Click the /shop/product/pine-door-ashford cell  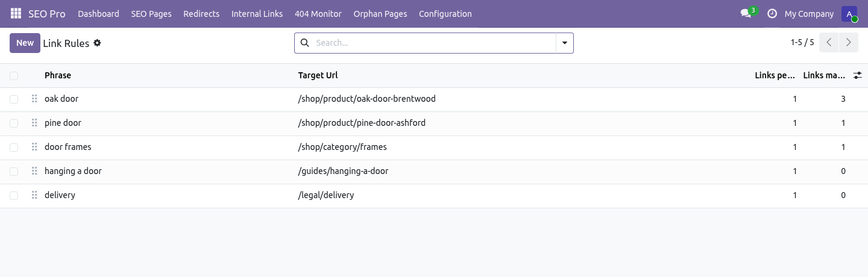[x=362, y=123]
